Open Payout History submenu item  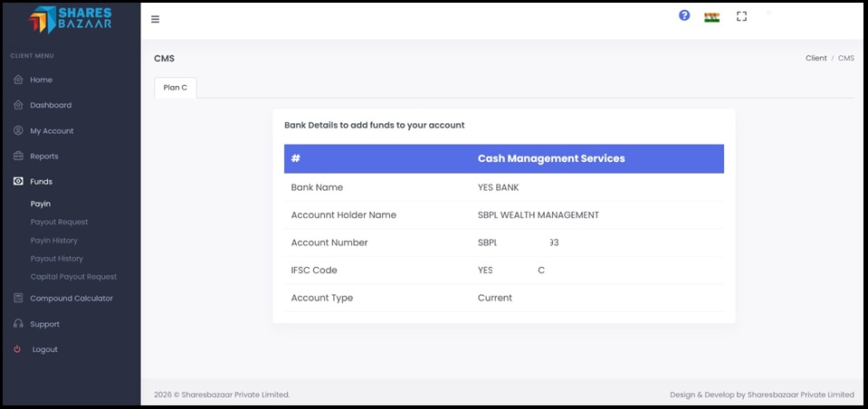(56, 259)
